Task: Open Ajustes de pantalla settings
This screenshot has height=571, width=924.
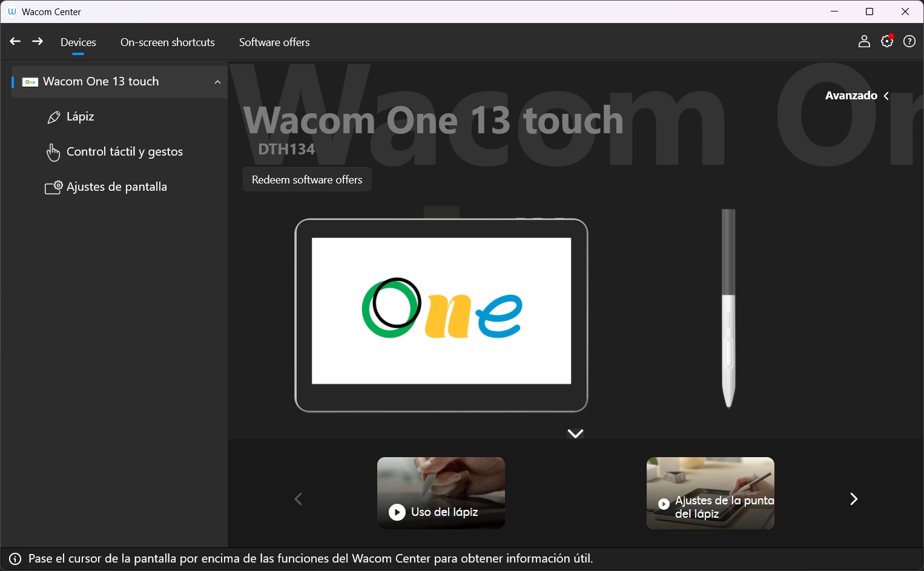Action: pyautogui.click(x=117, y=187)
